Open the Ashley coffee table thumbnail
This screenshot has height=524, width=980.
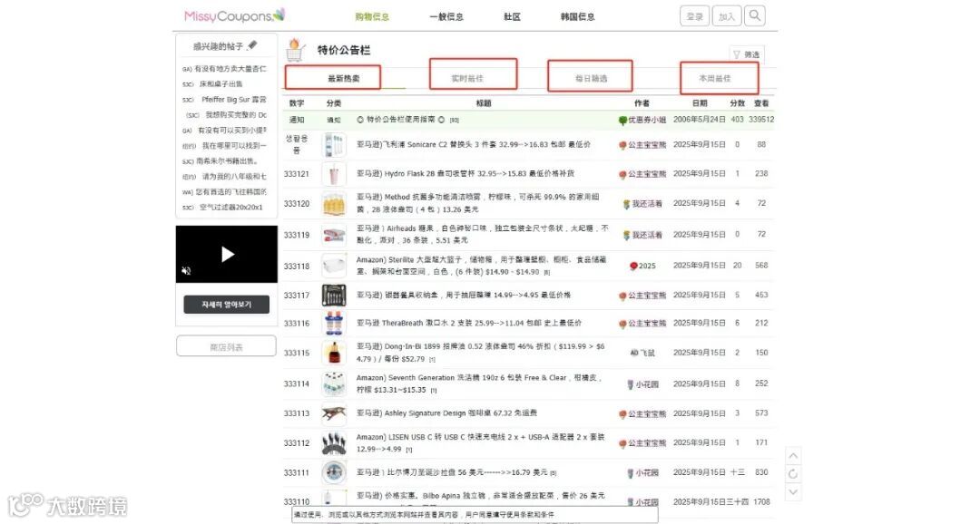(x=334, y=413)
